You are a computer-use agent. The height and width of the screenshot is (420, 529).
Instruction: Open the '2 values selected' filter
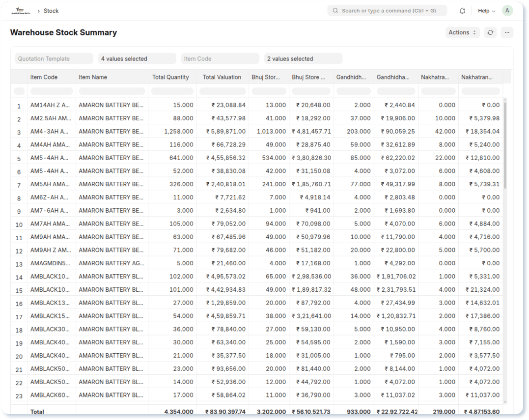[x=303, y=58]
